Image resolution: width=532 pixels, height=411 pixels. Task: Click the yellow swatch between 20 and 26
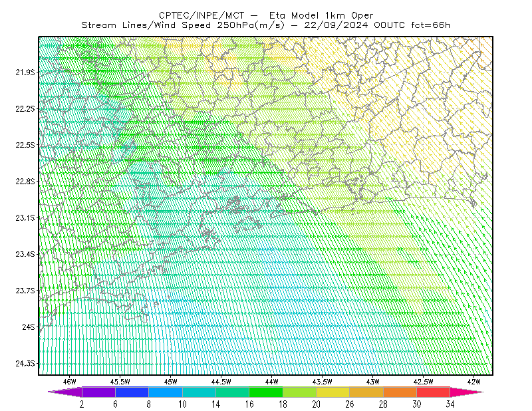pyautogui.click(x=333, y=392)
